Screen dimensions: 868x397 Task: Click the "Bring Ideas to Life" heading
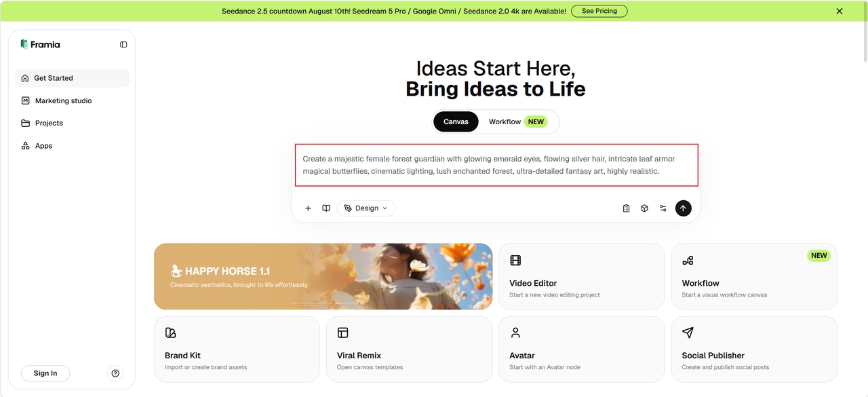(x=495, y=89)
